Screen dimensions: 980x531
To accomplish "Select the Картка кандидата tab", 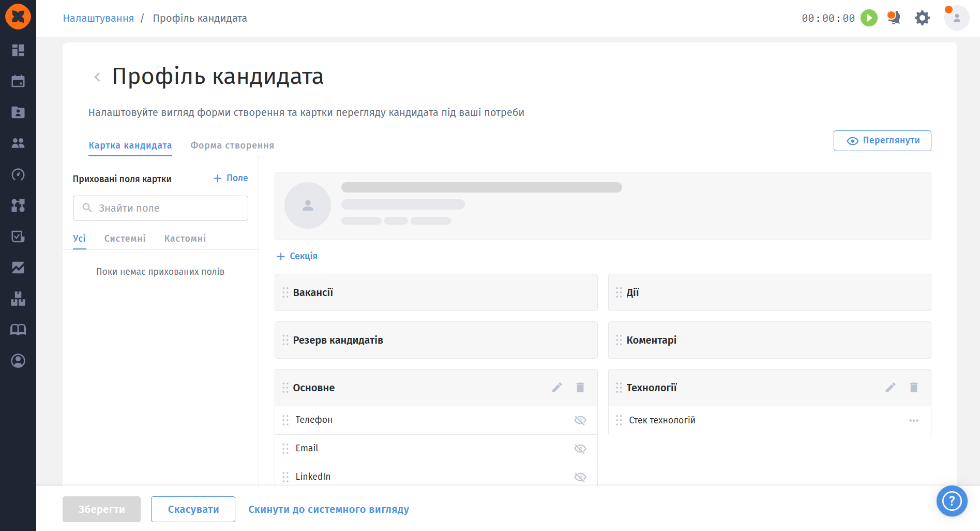I will 130,145.
